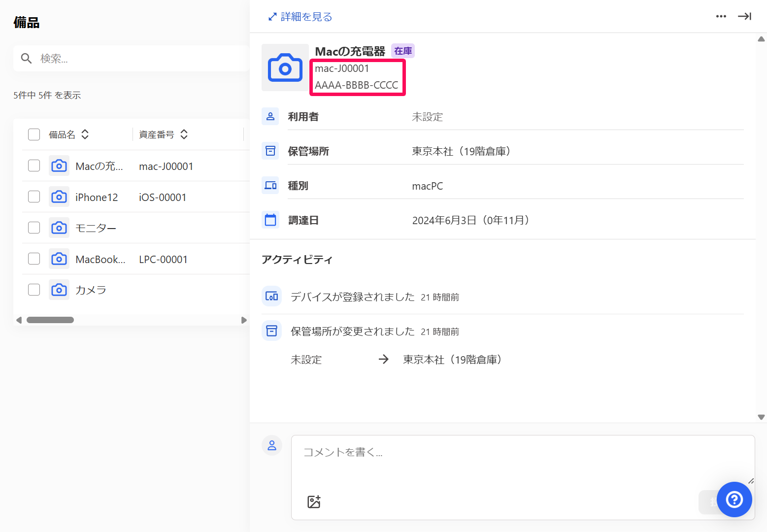
Task: Sort by 備品名 column arrows
Action: pos(85,134)
